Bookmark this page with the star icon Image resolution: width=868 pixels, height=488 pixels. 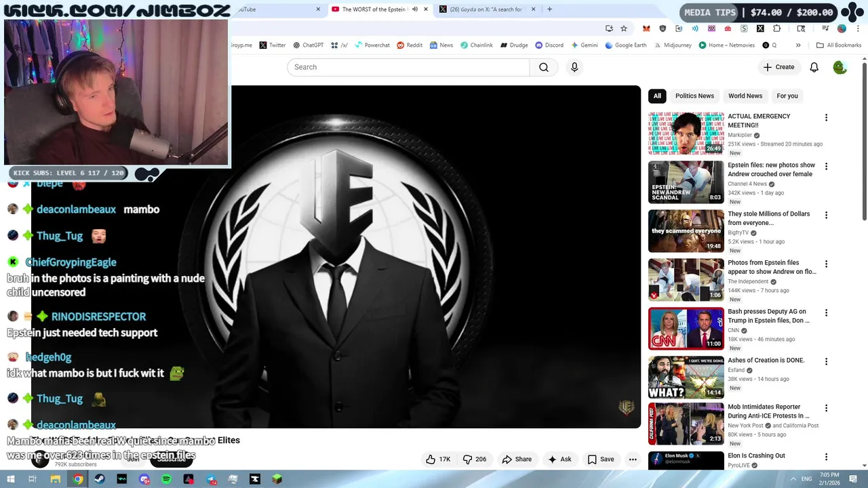(x=624, y=28)
